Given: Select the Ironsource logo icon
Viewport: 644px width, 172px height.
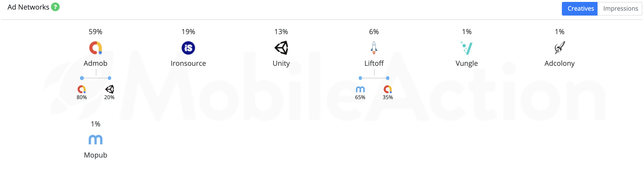Looking at the screenshot, I should (x=188, y=48).
